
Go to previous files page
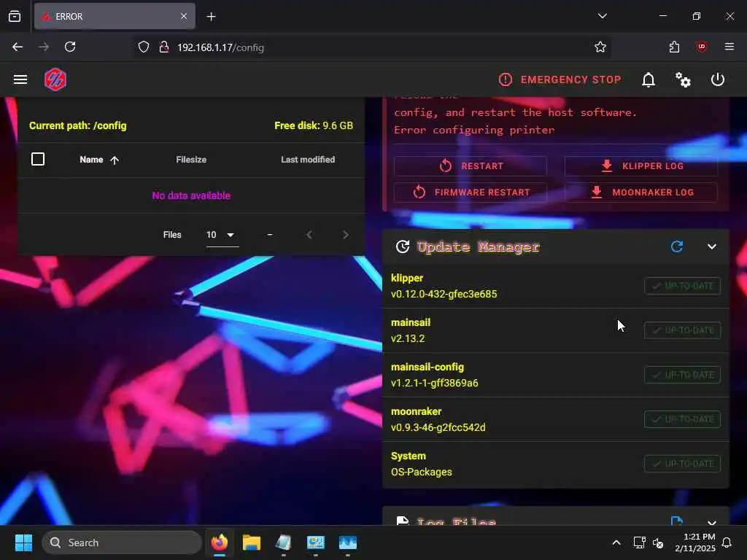(309, 235)
